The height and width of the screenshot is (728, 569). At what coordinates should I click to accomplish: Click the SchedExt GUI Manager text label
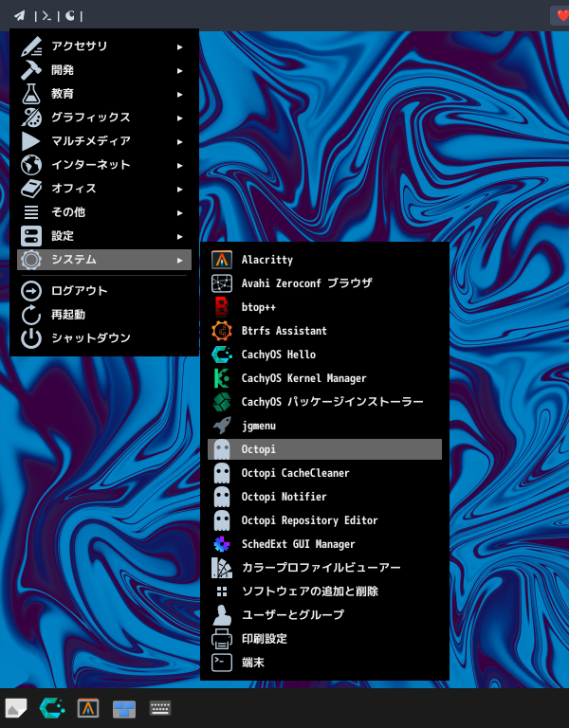(298, 544)
